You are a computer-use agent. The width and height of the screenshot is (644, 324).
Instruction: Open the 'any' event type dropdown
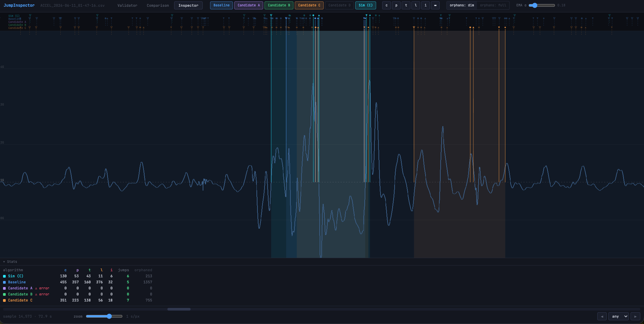pos(618,316)
